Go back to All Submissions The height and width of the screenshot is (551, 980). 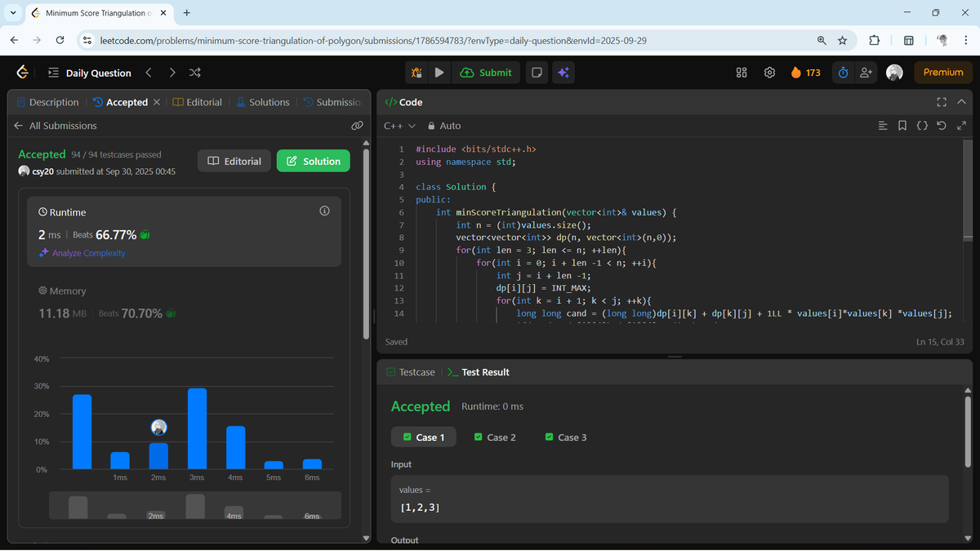coord(55,126)
